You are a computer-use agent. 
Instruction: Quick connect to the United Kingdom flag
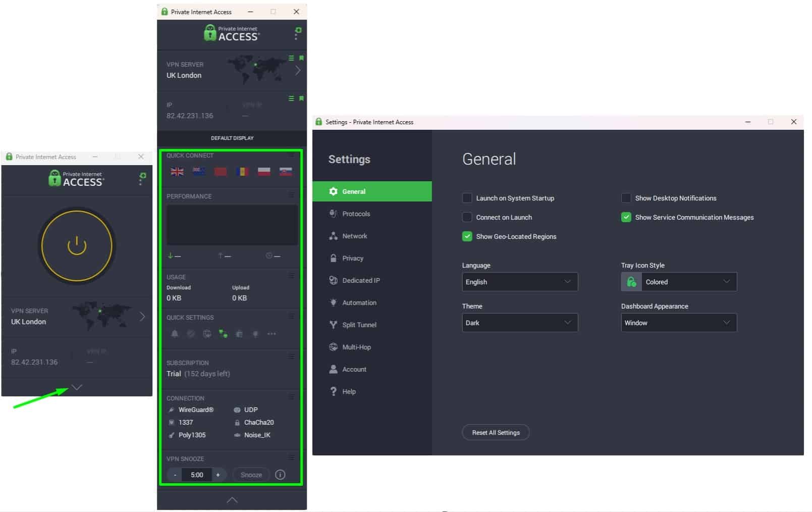[177, 172]
